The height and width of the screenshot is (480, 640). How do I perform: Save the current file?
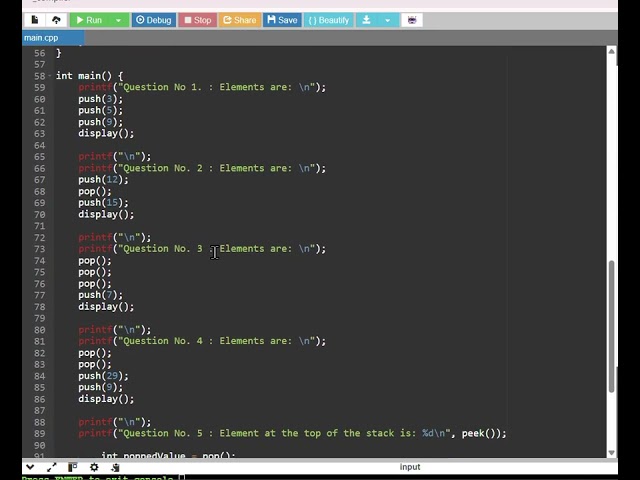pyautogui.click(x=282, y=20)
